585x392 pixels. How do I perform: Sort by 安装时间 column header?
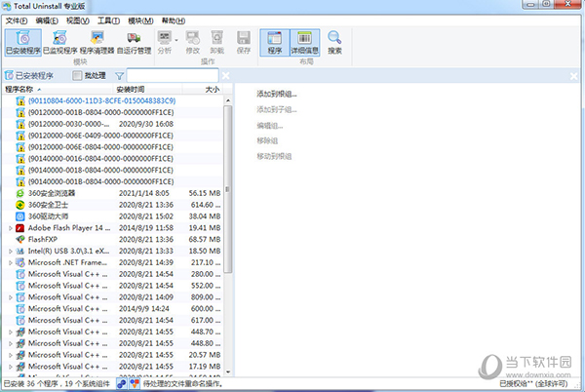coord(147,89)
